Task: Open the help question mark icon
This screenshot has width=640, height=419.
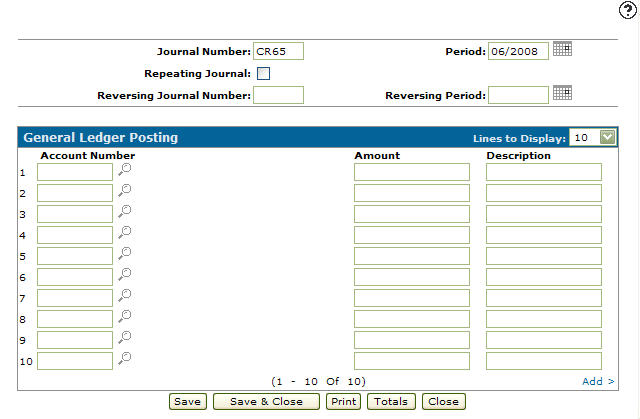Action: [x=627, y=10]
